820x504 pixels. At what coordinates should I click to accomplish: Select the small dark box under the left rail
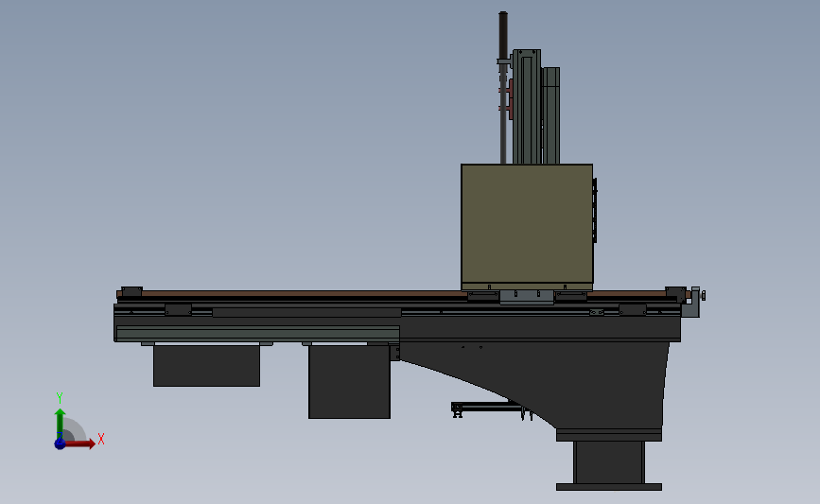206,366
